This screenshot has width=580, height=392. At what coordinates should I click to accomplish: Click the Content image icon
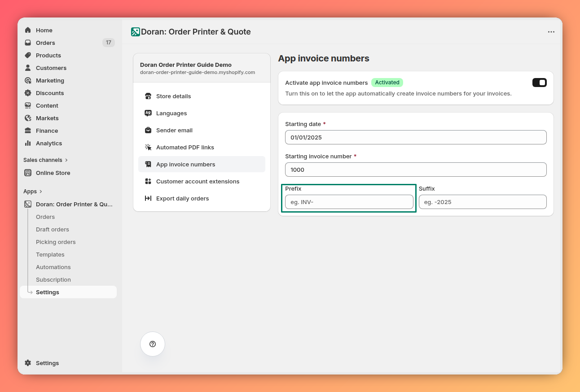coord(28,105)
